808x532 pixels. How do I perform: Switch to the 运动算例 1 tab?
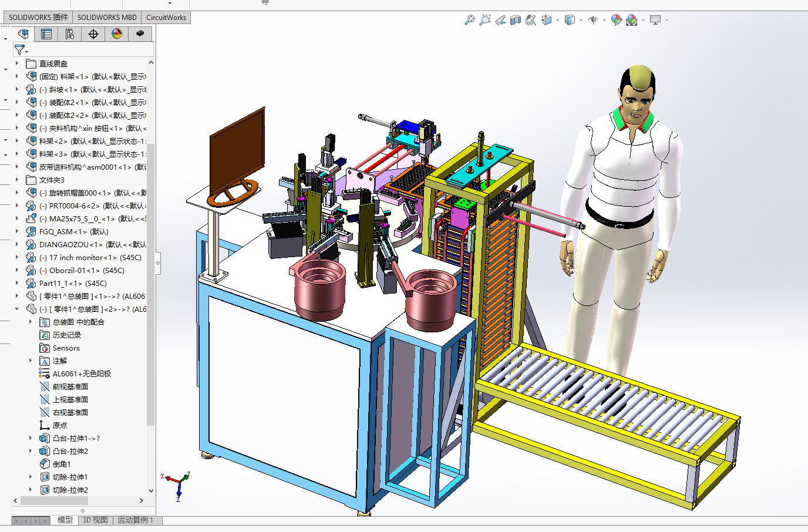click(x=135, y=520)
